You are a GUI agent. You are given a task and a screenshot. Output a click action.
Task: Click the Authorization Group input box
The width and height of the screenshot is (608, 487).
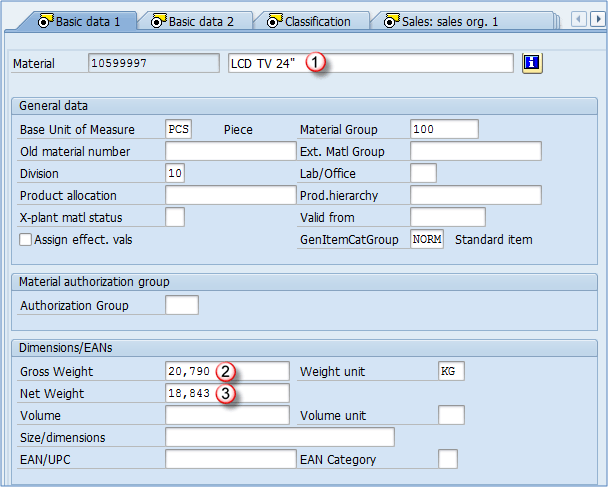[182, 305]
